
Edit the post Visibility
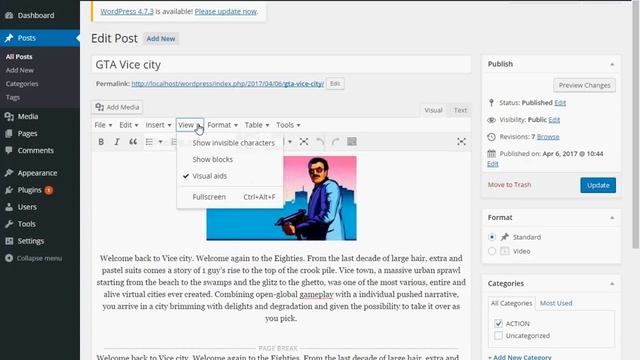pyautogui.click(x=554, y=120)
